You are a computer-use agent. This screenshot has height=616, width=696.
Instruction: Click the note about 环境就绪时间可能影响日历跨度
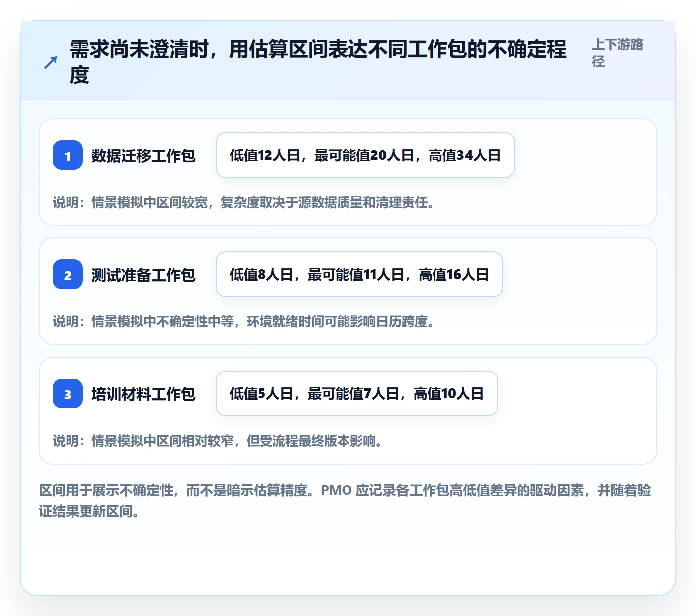click(x=244, y=321)
